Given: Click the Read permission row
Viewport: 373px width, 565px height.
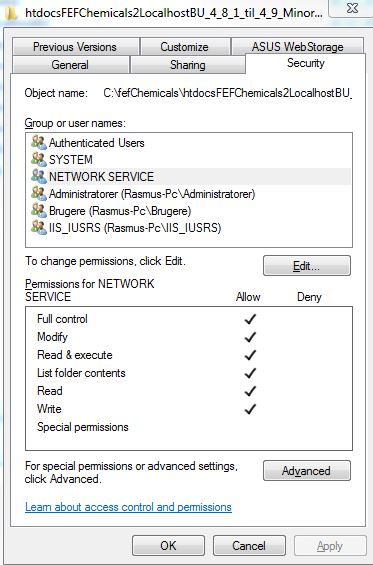Looking at the screenshot, I should click(x=188, y=391).
